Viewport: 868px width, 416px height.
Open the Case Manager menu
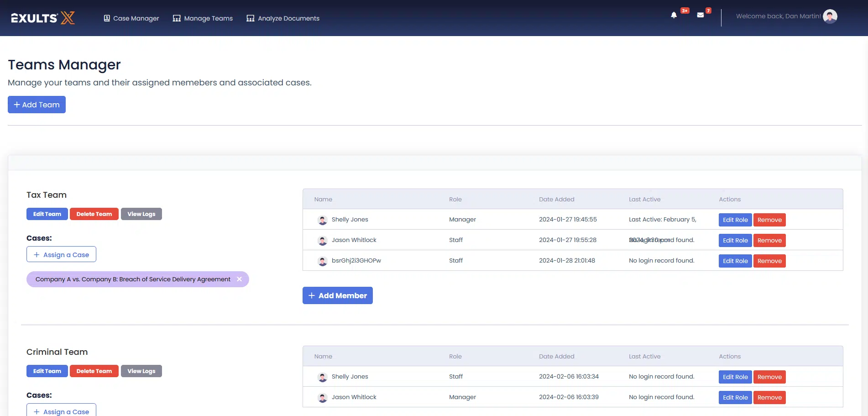pyautogui.click(x=131, y=18)
